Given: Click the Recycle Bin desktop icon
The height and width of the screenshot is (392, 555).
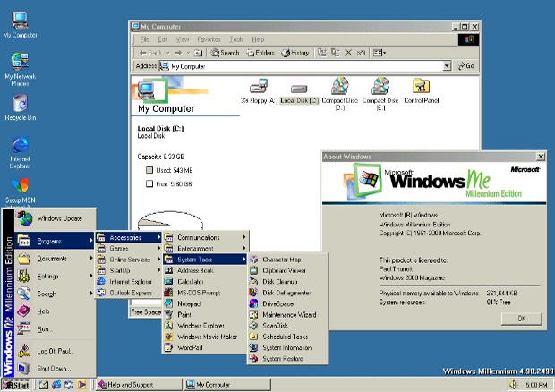Looking at the screenshot, I should [21, 108].
